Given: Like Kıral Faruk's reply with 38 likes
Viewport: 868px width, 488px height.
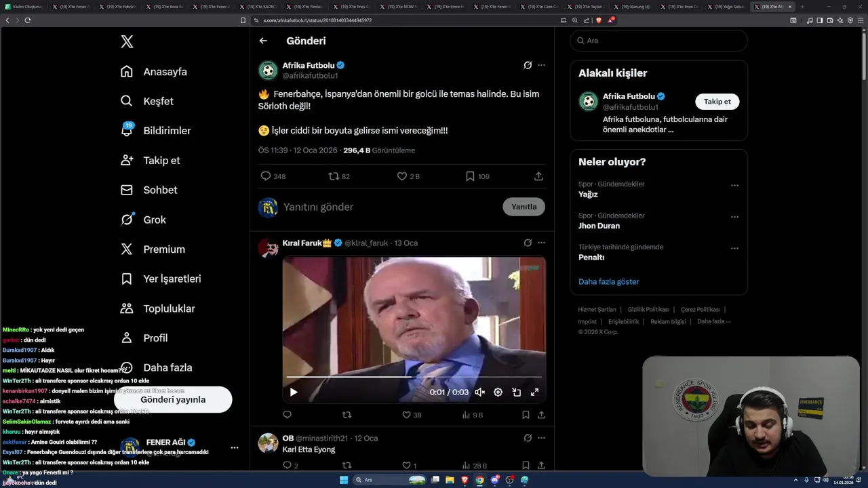Looking at the screenshot, I should pyautogui.click(x=412, y=415).
